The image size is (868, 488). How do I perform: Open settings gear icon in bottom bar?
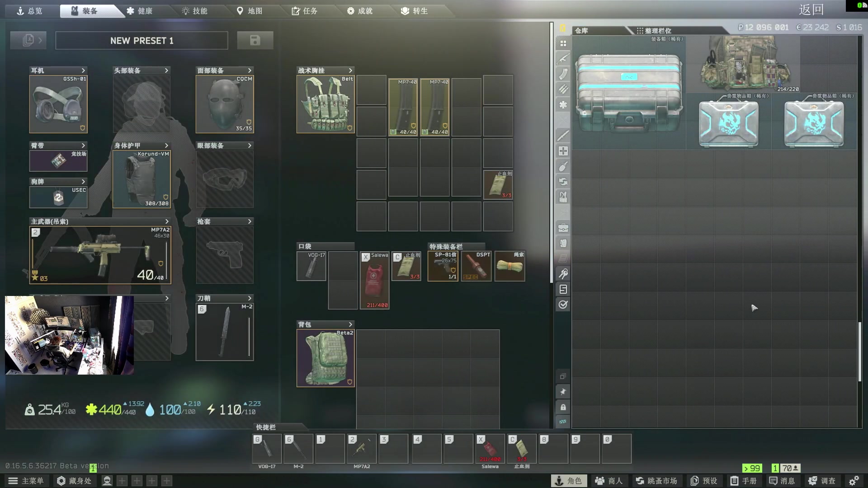coord(854,481)
